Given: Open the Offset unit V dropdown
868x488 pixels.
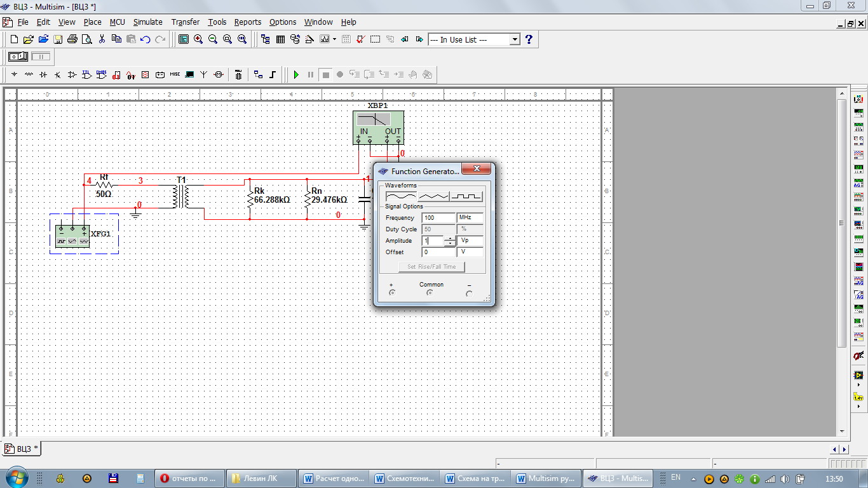Looking at the screenshot, I should (470, 252).
